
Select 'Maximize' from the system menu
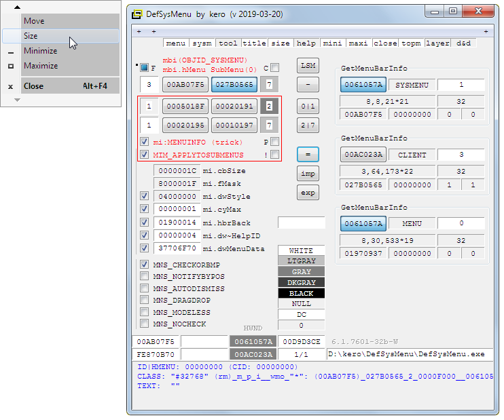click(41, 66)
